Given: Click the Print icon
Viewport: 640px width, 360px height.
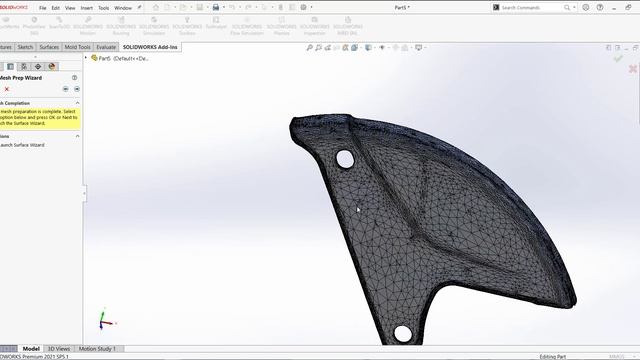Looking at the screenshot, I should 216,7.
